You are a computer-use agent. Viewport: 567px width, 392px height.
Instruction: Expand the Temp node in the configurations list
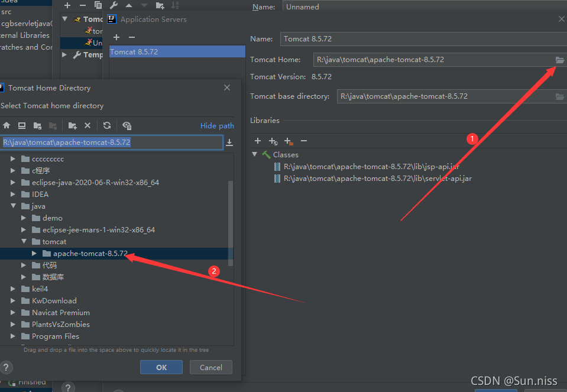pos(64,54)
